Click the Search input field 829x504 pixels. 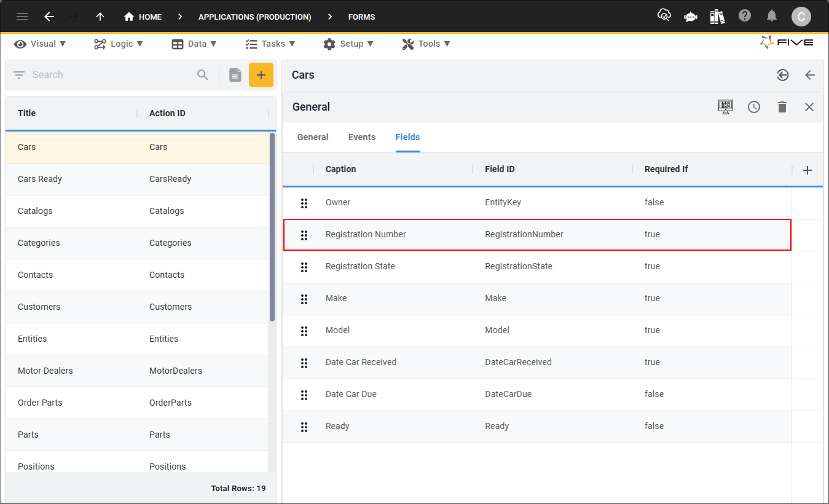(x=111, y=75)
